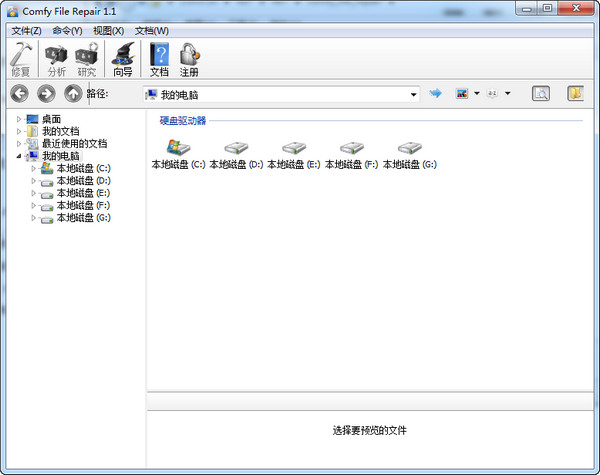Expand 本地磁盘 (D:) in the tree
The image size is (600, 475).
click(34, 181)
